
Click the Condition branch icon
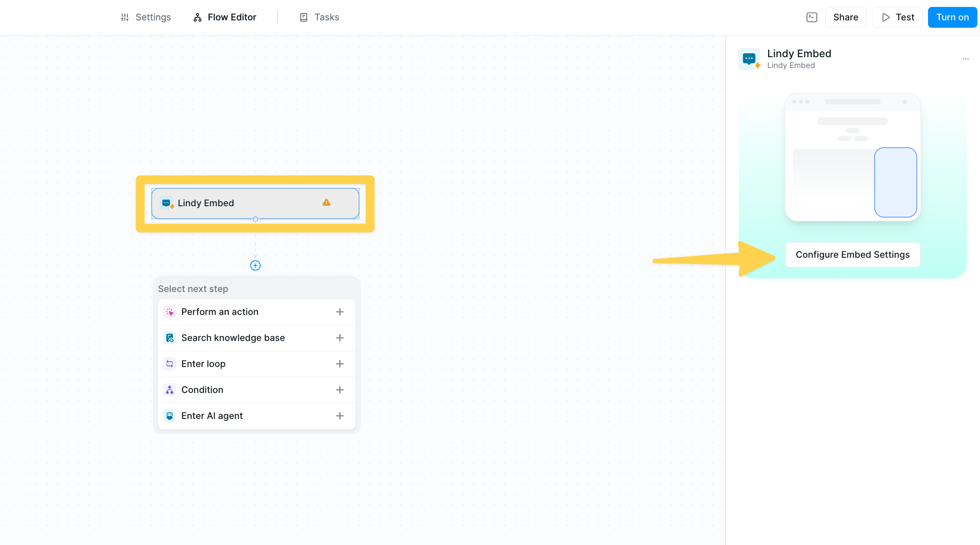coord(169,390)
